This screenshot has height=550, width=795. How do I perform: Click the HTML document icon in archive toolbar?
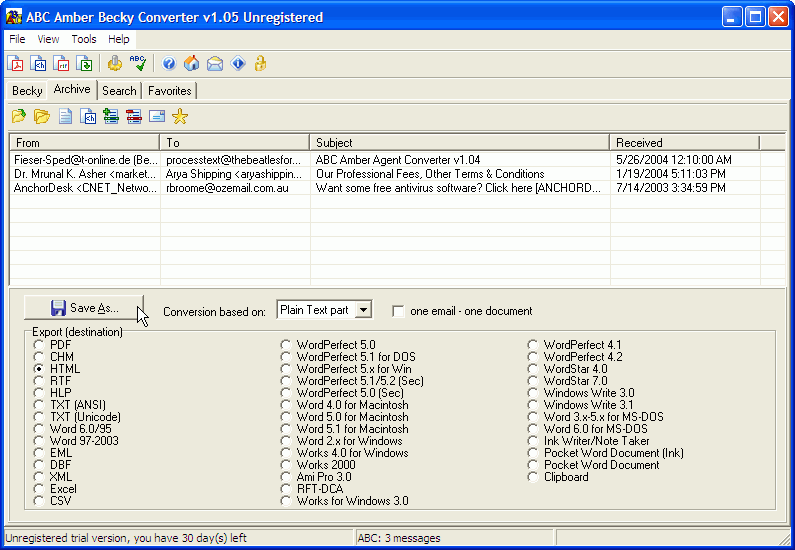click(x=88, y=116)
